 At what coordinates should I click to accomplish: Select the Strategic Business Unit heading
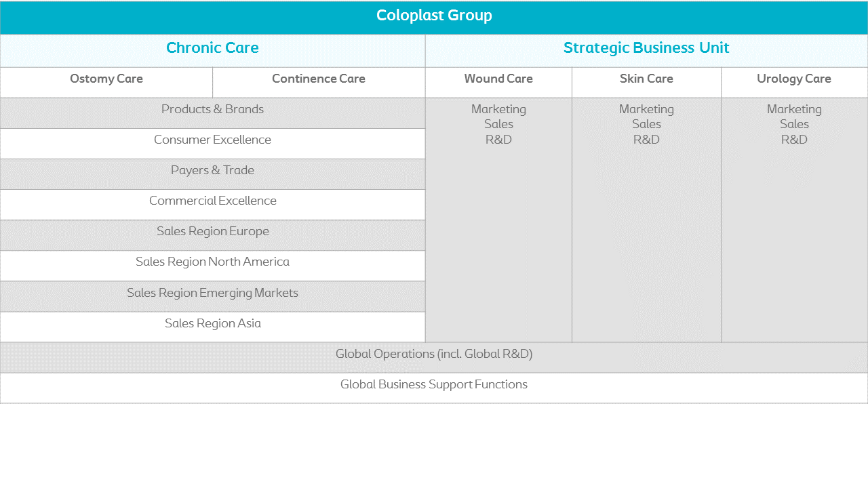[646, 51]
